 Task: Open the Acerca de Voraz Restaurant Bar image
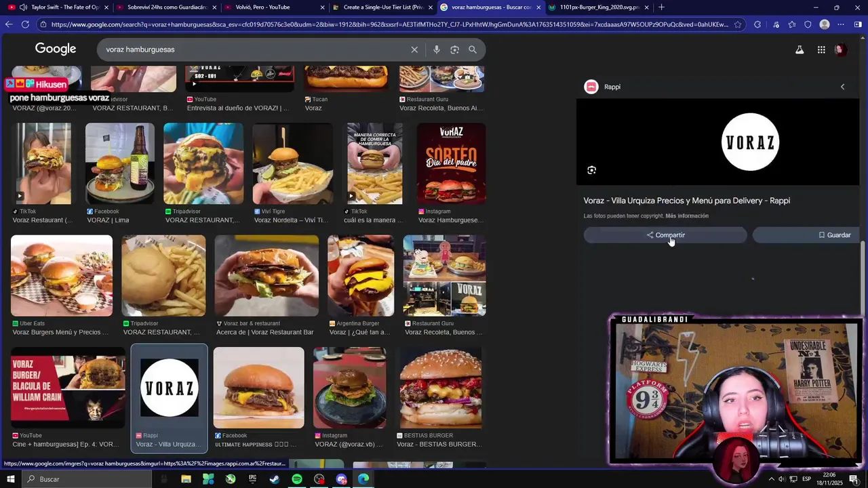(x=267, y=276)
